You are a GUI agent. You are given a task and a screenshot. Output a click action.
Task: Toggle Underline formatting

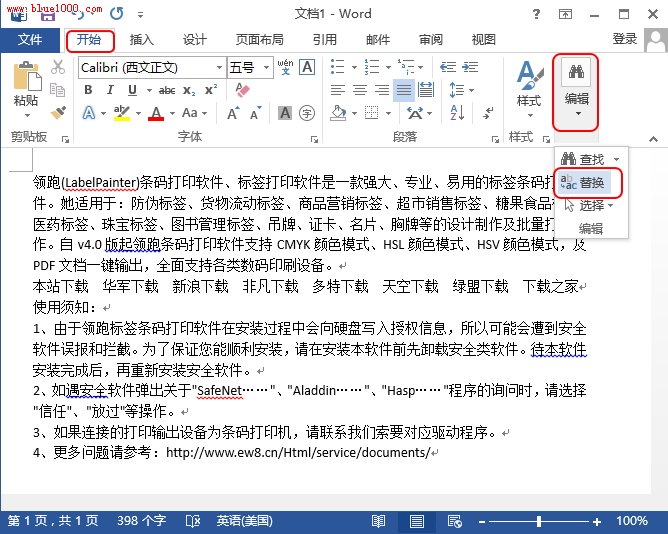[135, 90]
